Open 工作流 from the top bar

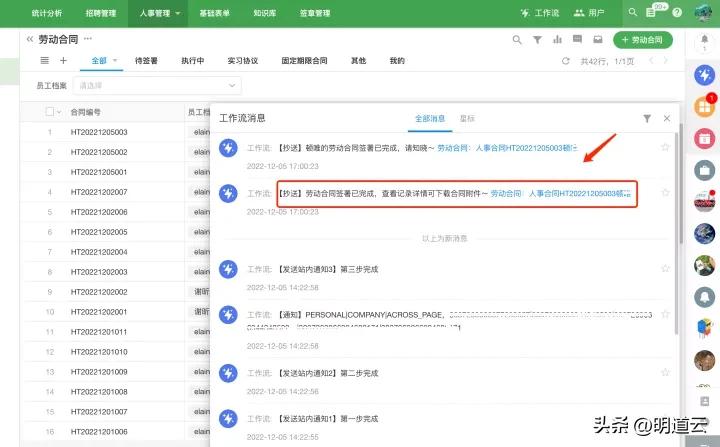tap(540, 13)
